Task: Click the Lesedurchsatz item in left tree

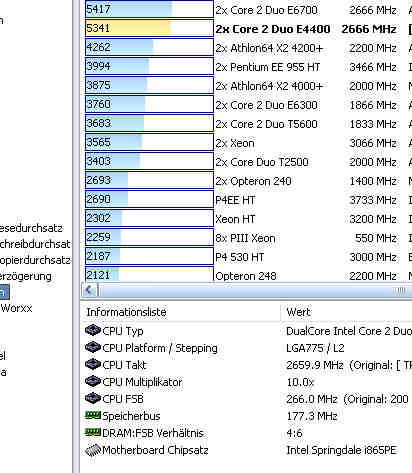Action: [31, 228]
